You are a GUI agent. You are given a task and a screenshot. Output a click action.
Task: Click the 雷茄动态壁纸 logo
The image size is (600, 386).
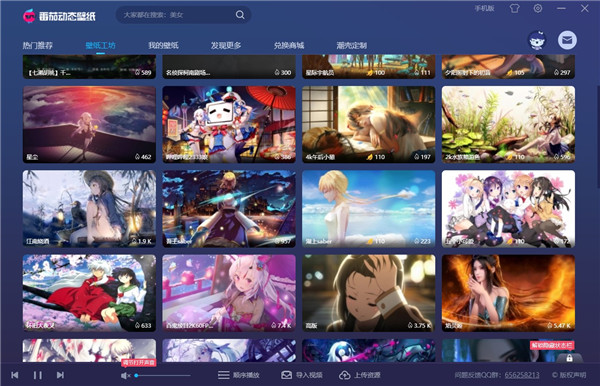[x=59, y=16]
